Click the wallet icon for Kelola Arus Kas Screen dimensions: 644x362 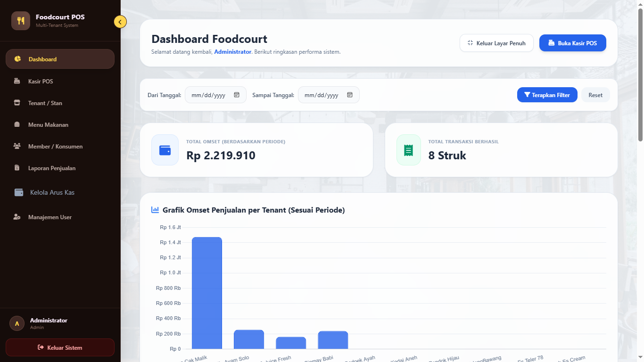19,192
